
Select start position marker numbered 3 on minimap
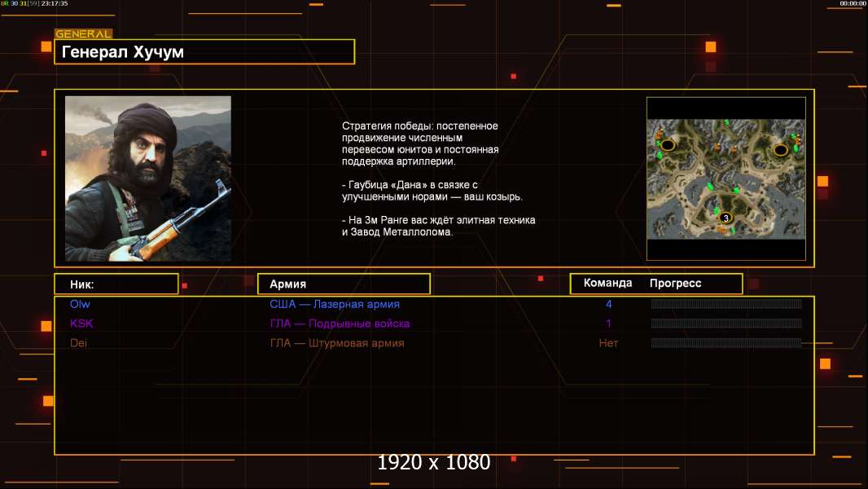click(x=726, y=218)
